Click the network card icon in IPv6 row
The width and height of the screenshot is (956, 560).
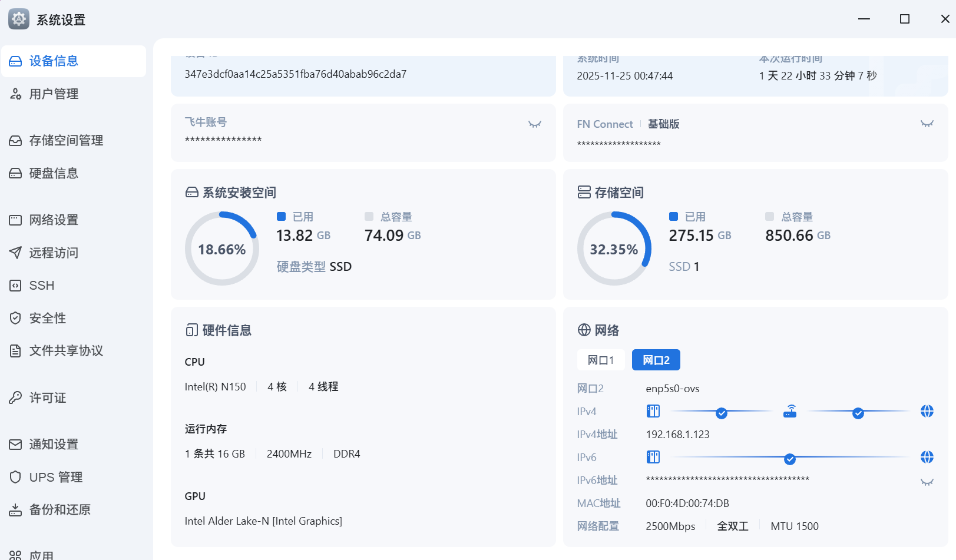coord(653,457)
